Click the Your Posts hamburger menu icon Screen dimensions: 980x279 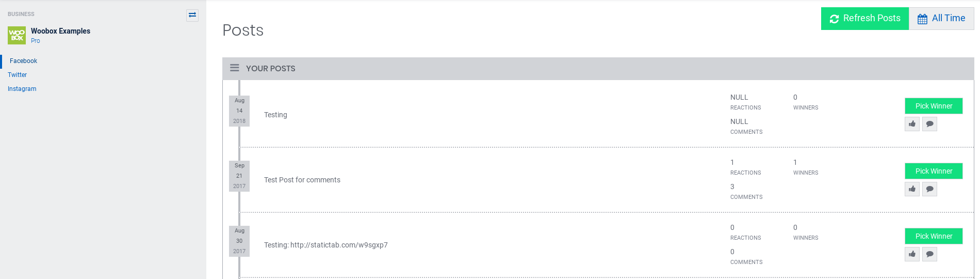coord(235,68)
